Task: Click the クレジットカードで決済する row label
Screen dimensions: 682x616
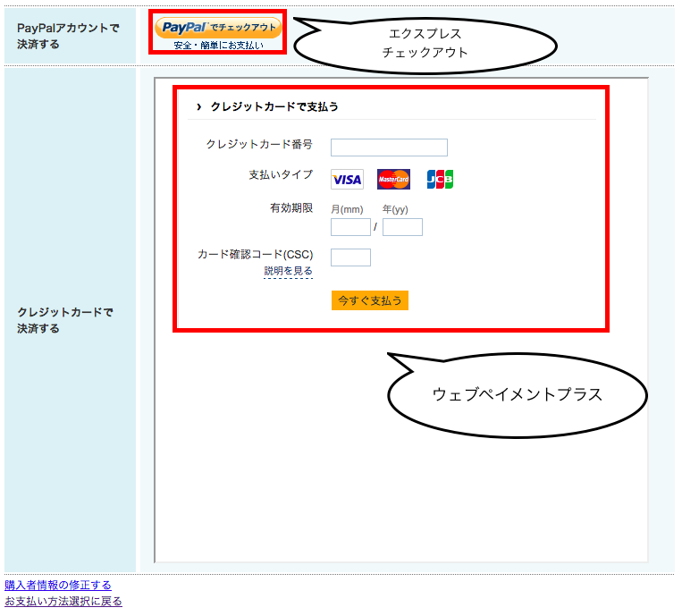Action: (65, 320)
